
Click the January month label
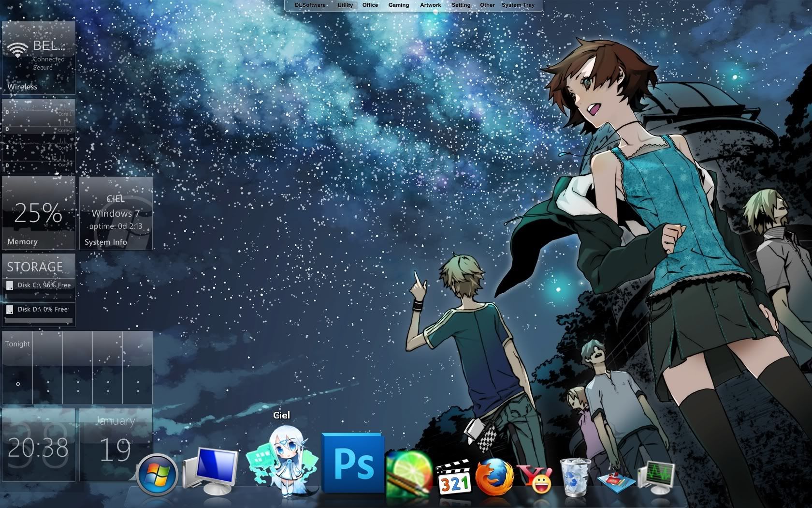(115, 420)
